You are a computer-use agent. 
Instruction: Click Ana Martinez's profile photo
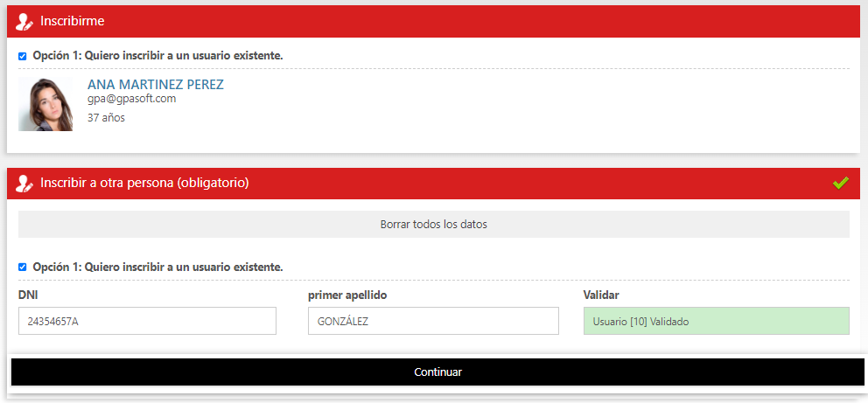(x=45, y=104)
